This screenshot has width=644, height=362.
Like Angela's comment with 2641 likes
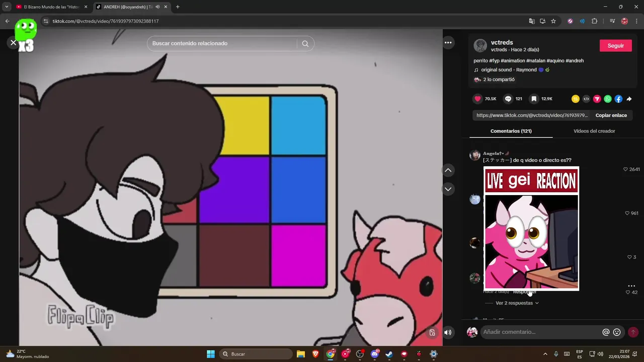tap(626, 169)
